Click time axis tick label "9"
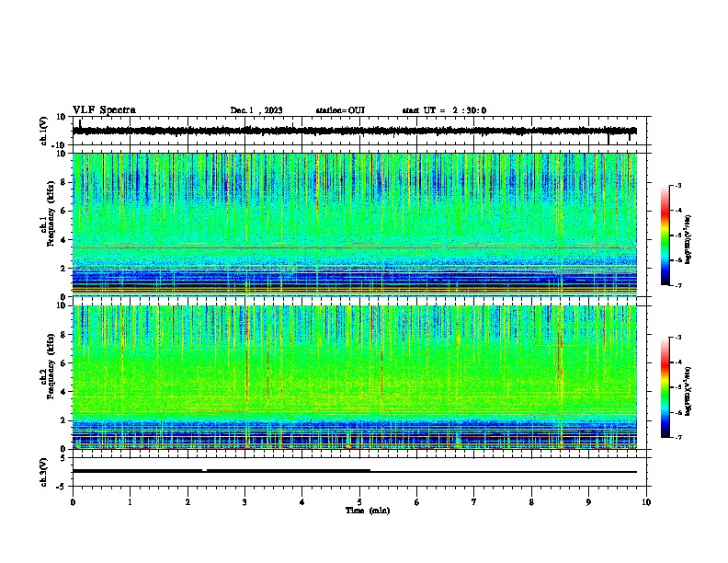 588,502
